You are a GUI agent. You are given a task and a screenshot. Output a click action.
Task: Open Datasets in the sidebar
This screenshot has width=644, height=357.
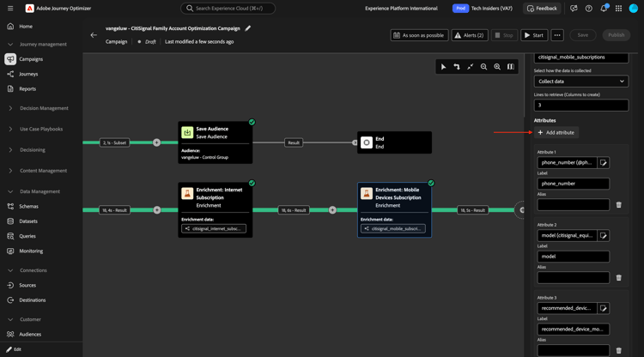point(28,221)
